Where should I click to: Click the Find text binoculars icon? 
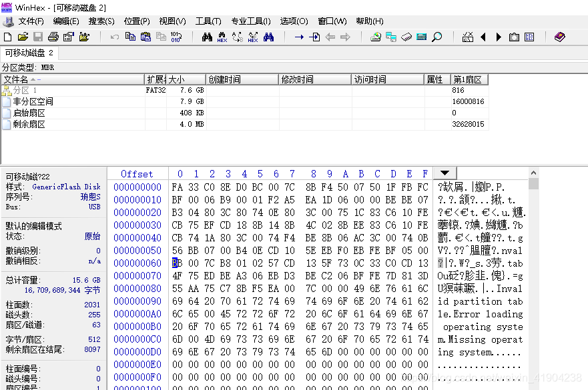(x=207, y=37)
